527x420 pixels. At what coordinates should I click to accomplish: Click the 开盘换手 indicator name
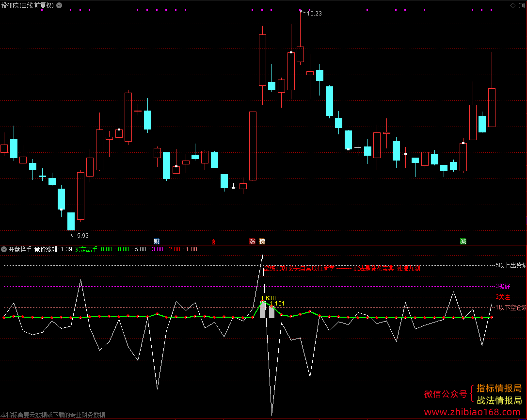point(20,249)
